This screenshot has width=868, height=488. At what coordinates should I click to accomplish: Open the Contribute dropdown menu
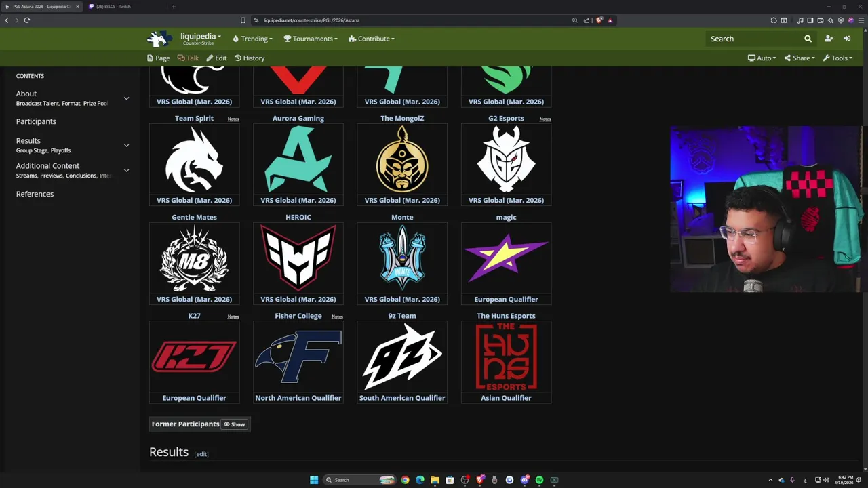pos(372,39)
